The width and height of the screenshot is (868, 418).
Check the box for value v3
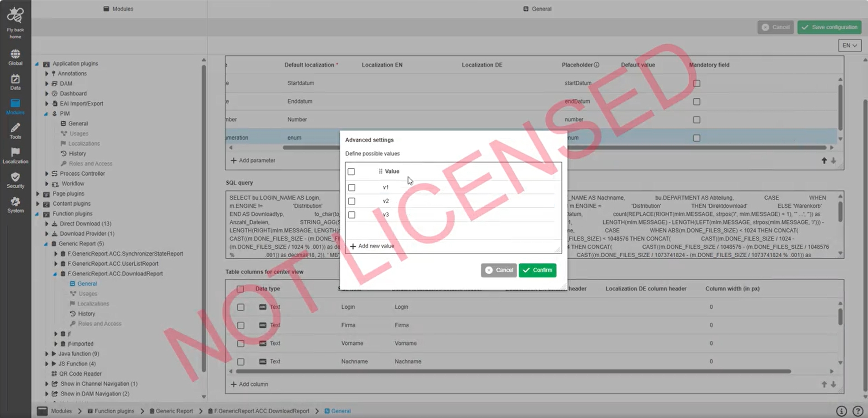click(352, 215)
